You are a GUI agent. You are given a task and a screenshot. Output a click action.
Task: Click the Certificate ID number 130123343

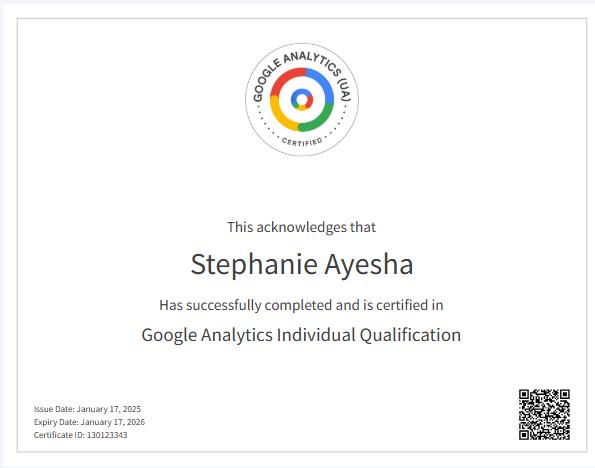(107, 435)
